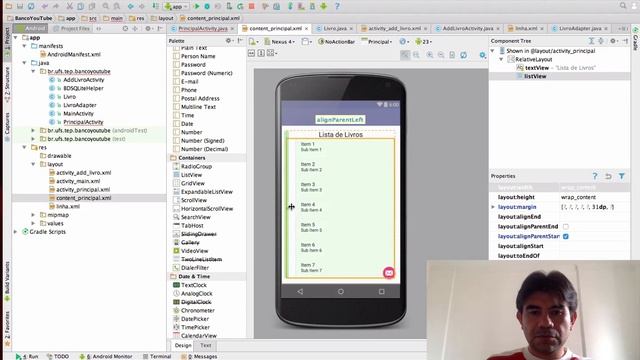The height and width of the screenshot is (360, 640).
Task: Click the Save All icon
Action: (20, 6)
